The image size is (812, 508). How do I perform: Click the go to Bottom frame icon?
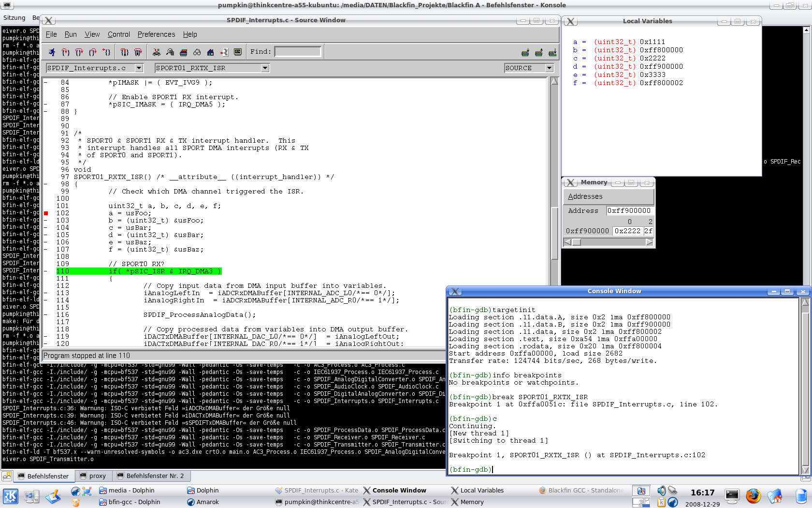[x=552, y=52]
